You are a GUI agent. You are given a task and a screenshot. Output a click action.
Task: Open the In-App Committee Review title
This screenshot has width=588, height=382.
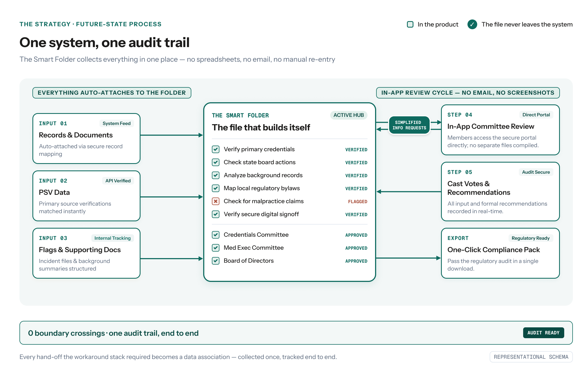pos(491,126)
